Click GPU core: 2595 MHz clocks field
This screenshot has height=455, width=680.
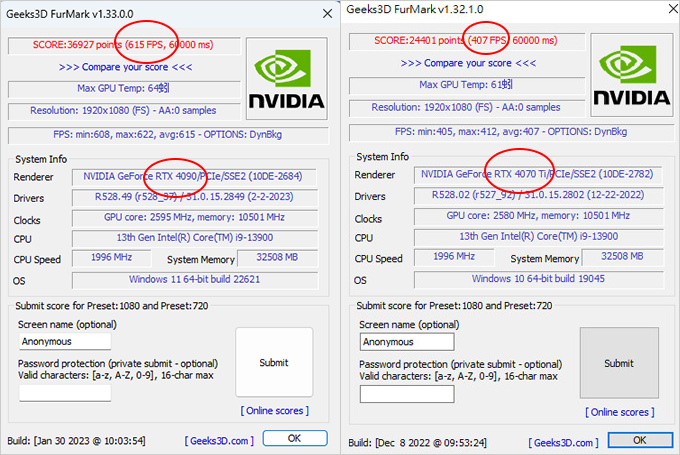pyautogui.click(x=195, y=218)
